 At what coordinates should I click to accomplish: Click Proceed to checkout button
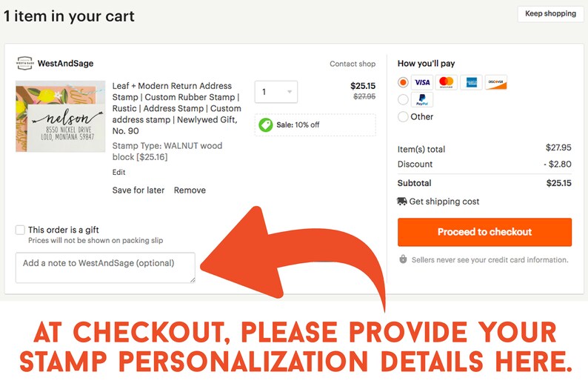point(484,232)
